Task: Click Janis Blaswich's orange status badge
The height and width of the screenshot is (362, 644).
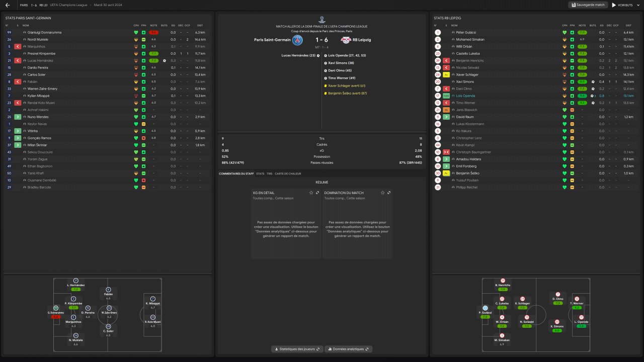Action: click(446, 110)
